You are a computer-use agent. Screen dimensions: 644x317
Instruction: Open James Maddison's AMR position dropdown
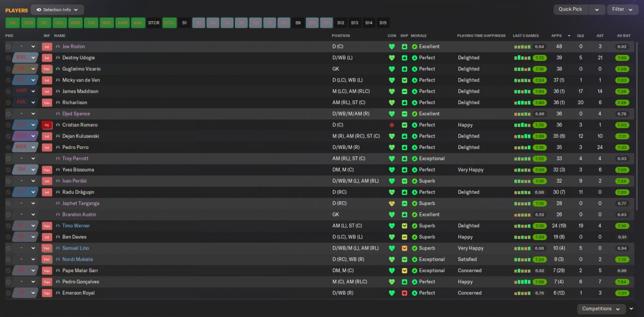point(26,91)
